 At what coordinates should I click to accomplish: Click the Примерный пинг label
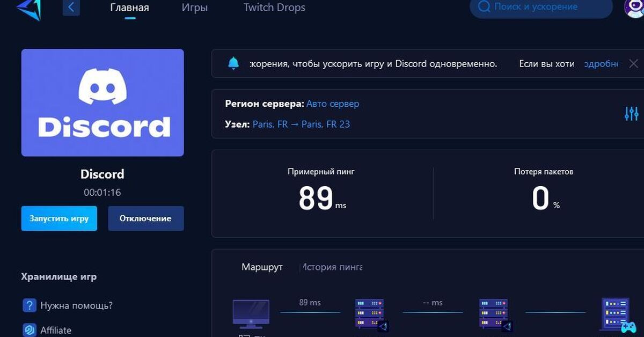tap(321, 172)
